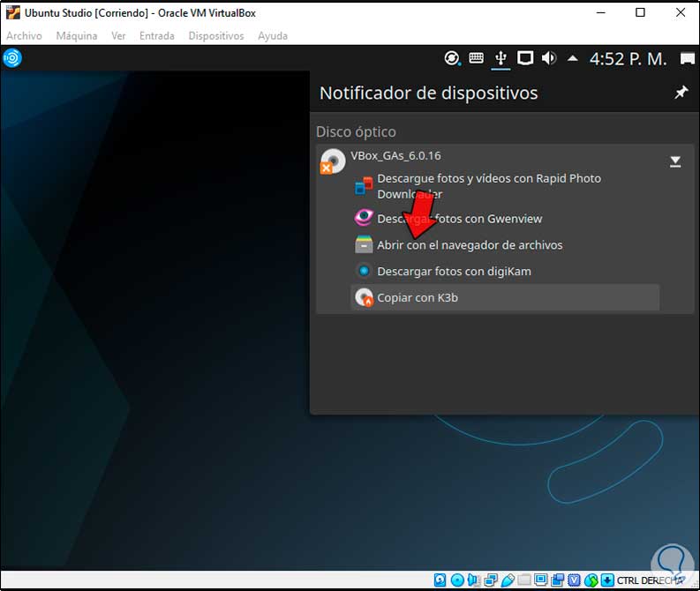This screenshot has height=591, width=700.
Task: Open the Ver menu
Action: [x=118, y=35]
